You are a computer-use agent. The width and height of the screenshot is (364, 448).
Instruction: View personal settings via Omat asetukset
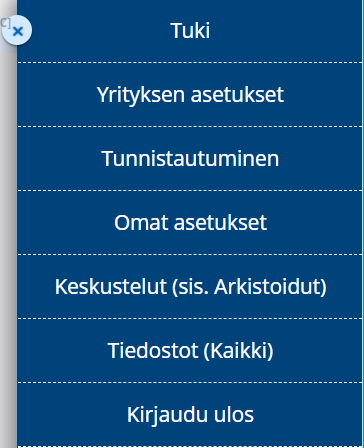coord(190,223)
